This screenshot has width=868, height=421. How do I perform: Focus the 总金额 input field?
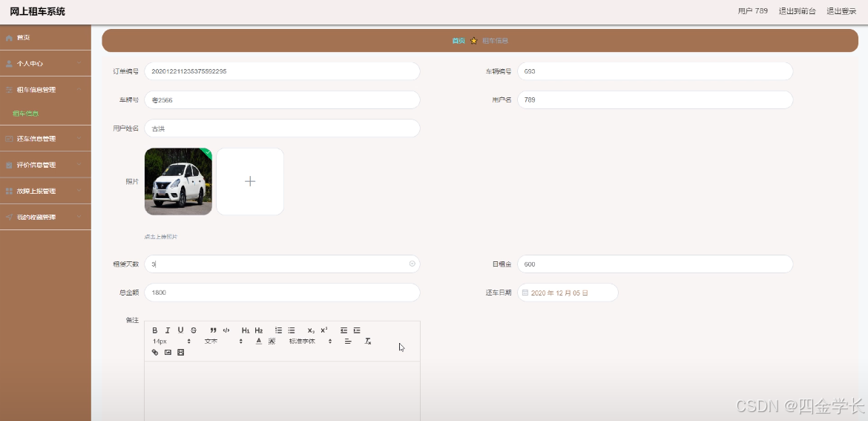point(283,293)
